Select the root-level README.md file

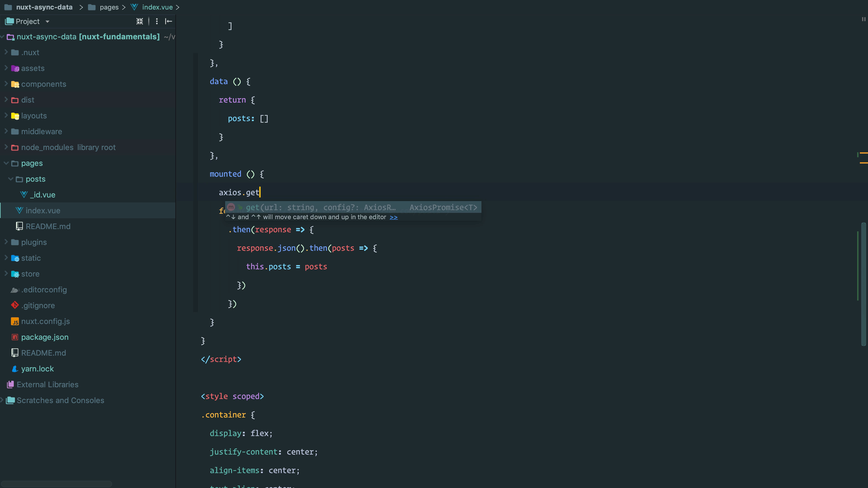pos(43,353)
